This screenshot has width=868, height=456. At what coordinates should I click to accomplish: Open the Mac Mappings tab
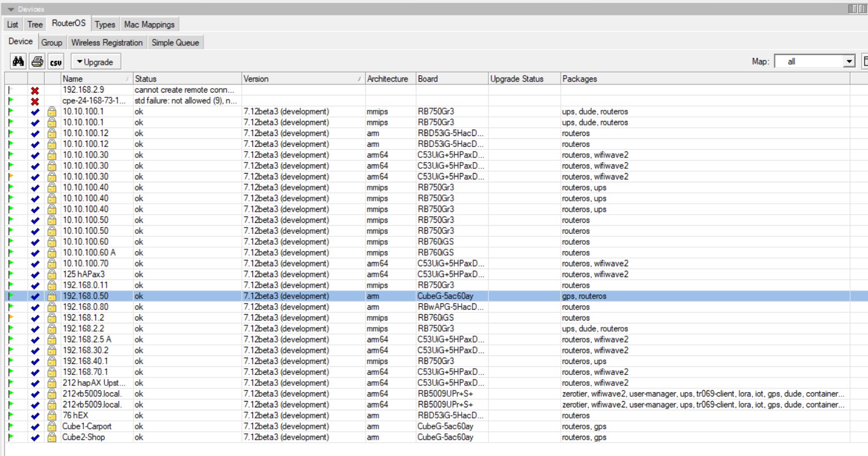click(149, 24)
